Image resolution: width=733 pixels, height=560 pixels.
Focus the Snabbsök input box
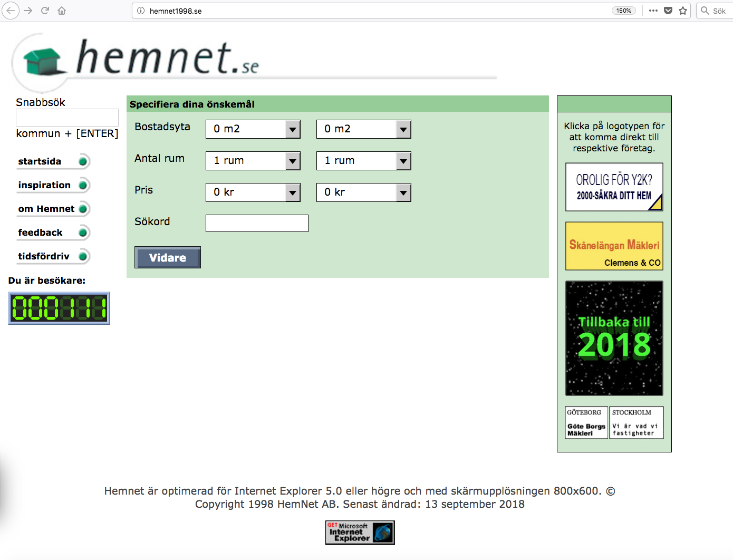[x=67, y=117]
